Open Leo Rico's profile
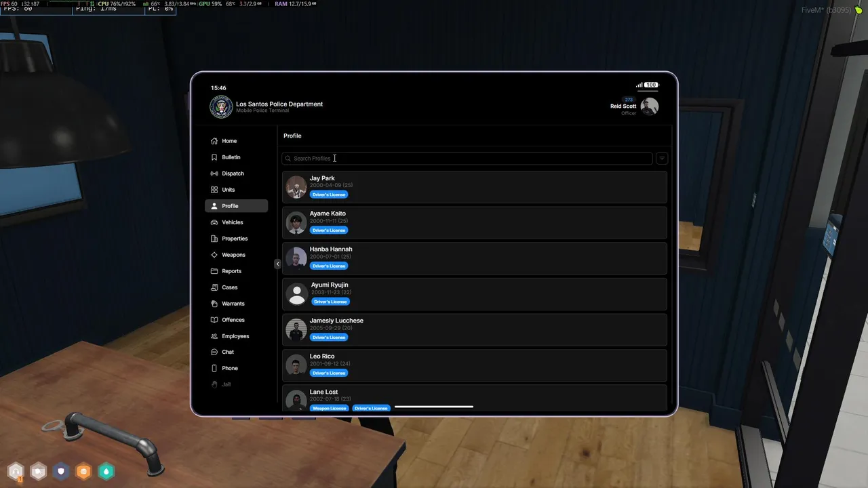Screen dimensions: 868x488 click(x=475, y=365)
